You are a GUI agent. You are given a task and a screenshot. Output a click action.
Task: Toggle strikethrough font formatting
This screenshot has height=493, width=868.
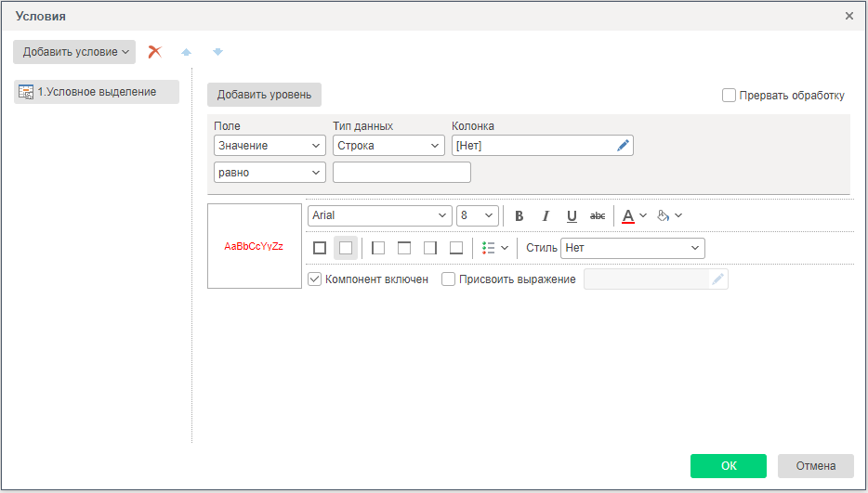(598, 215)
